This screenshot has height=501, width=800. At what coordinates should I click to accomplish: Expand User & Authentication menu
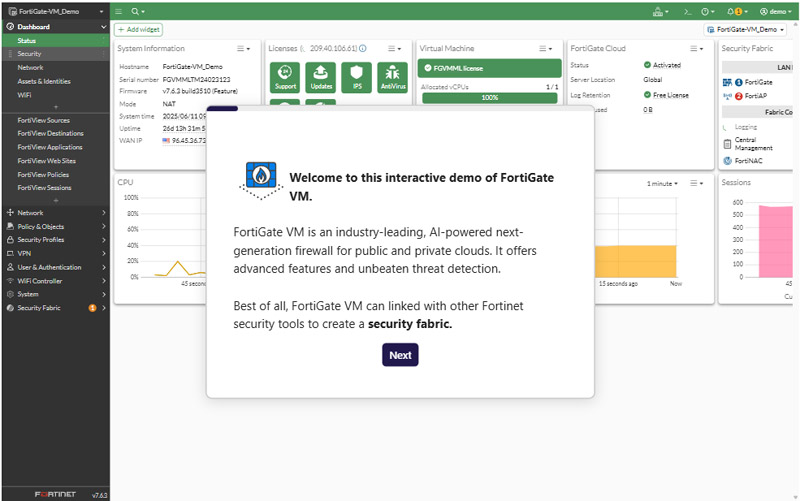tap(56, 267)
